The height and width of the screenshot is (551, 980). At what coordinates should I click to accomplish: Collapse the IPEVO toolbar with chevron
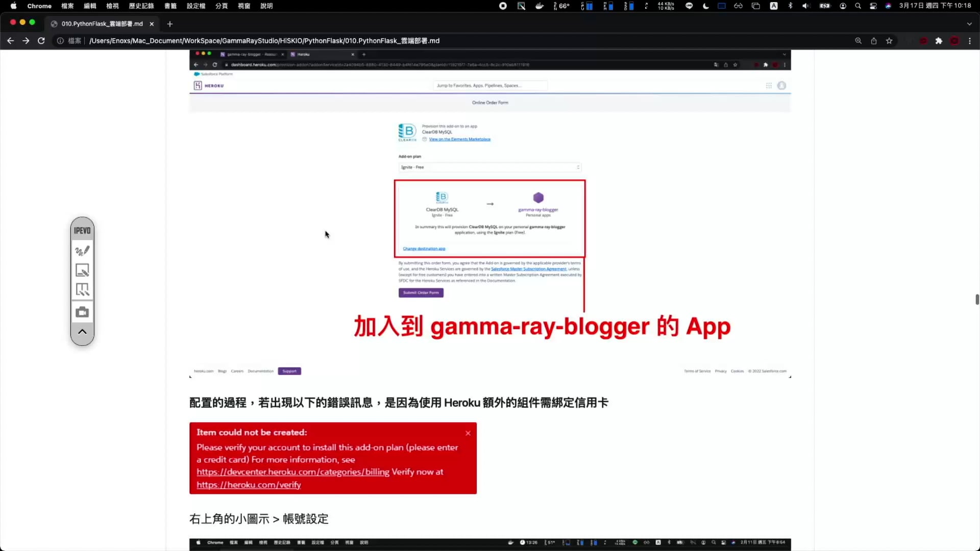coord(82,332)
